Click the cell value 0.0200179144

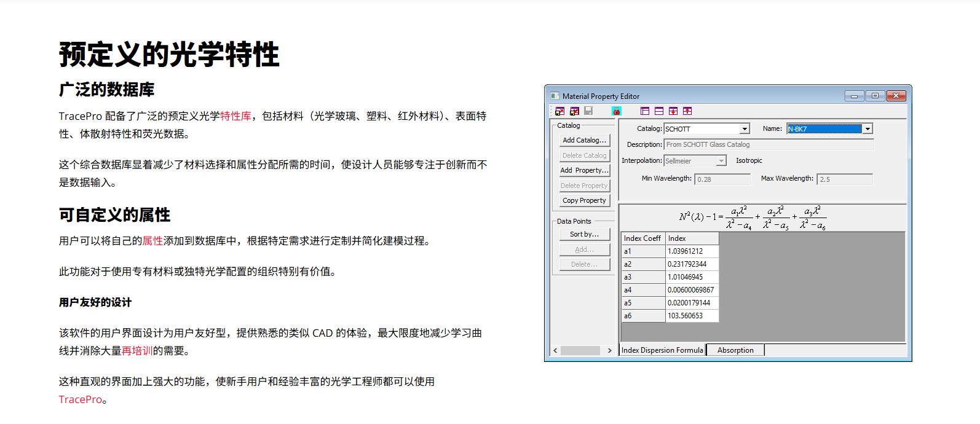692,303
